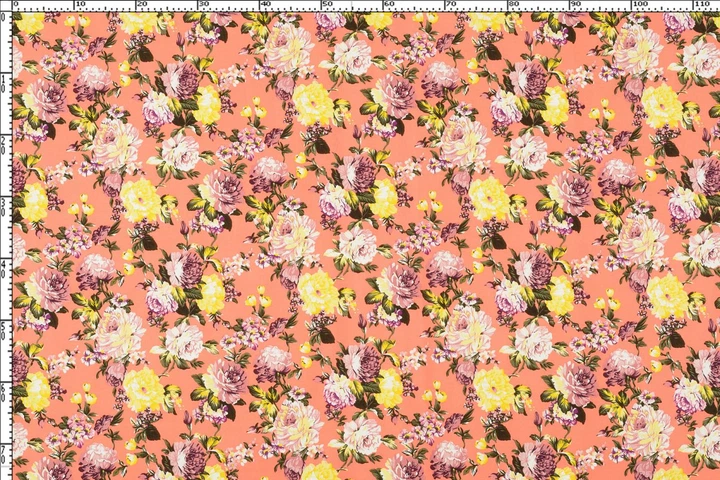Click the 110 mark on top ruler
The height and width of the screenshot is (480, 720).
coord(701,4)
